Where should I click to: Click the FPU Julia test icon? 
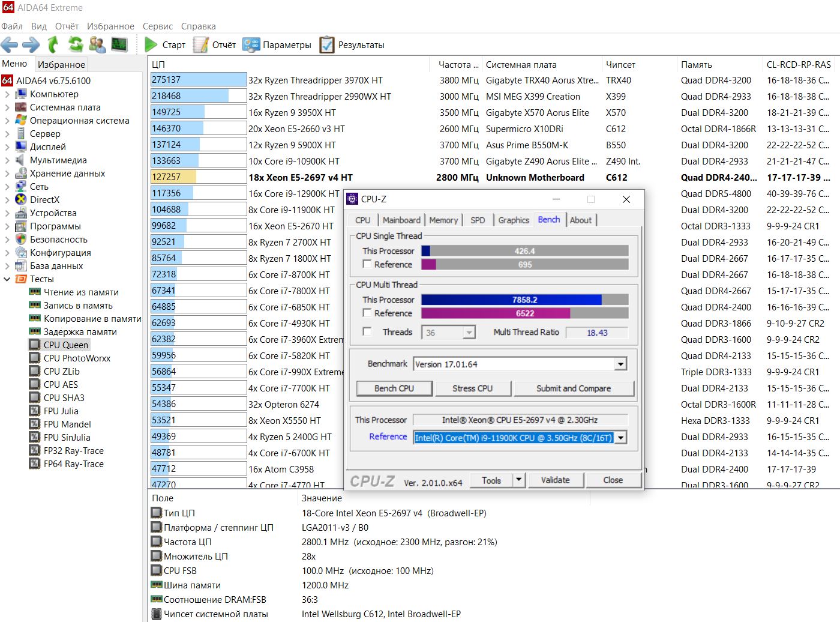point(35,411)
